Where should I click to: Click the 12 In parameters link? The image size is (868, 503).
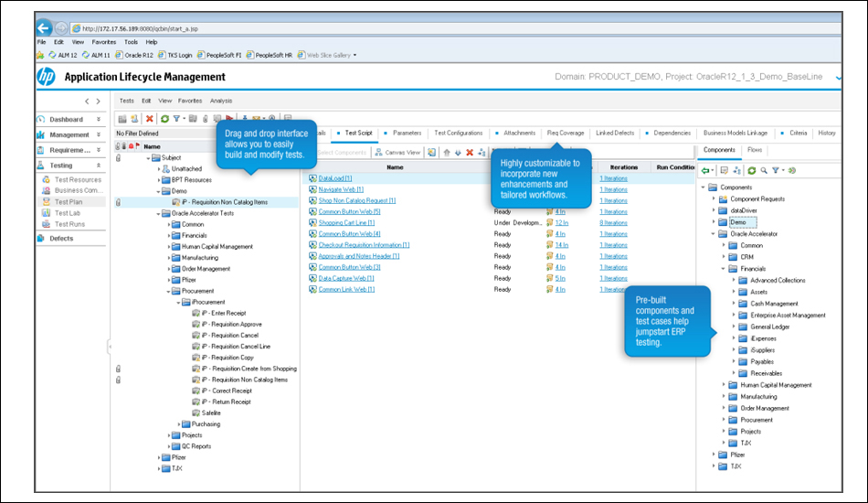[x=561, y=223]
